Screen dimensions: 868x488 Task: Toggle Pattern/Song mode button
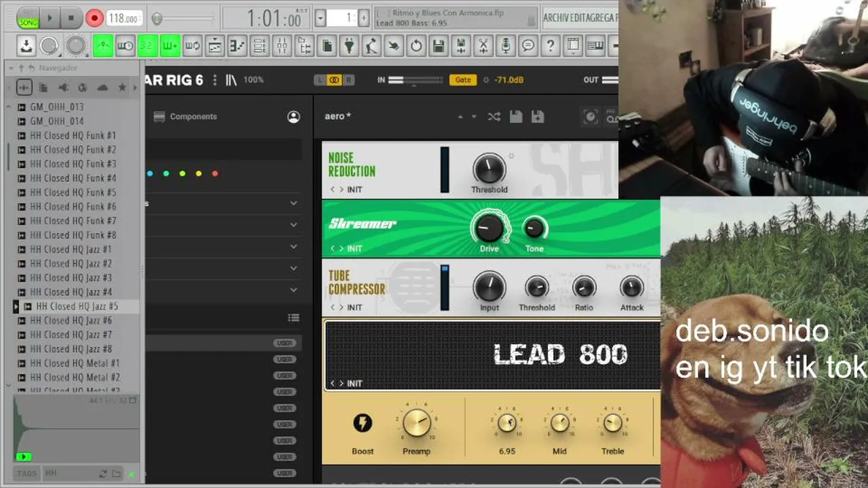click(x=28, y=18)
